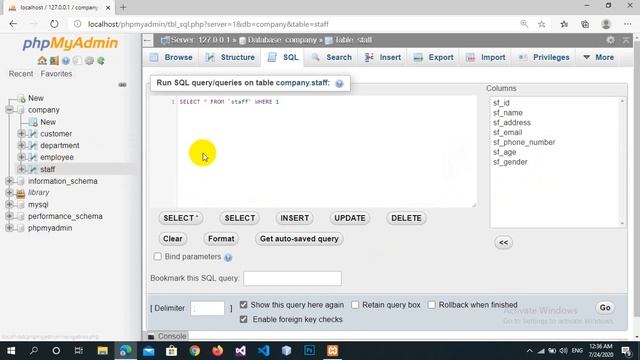Screen dimensions: 640x360
Task: Expand the information_schema database
Action: coord(9,181)
